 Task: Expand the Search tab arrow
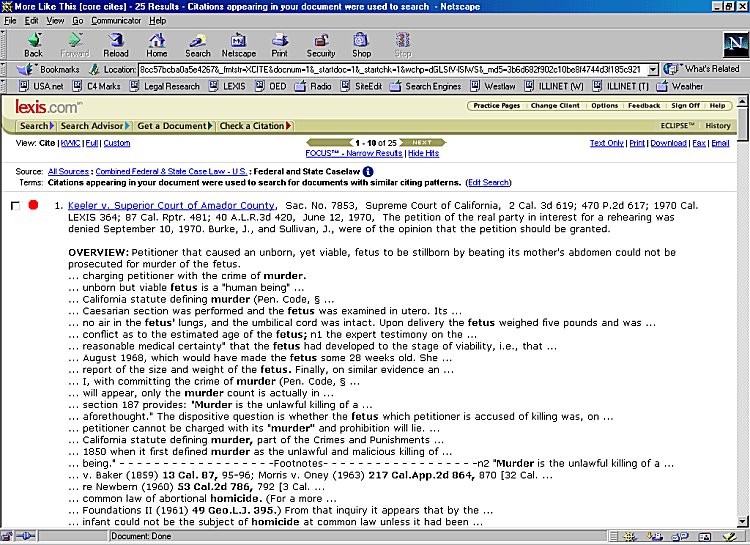tap(52, 126)
